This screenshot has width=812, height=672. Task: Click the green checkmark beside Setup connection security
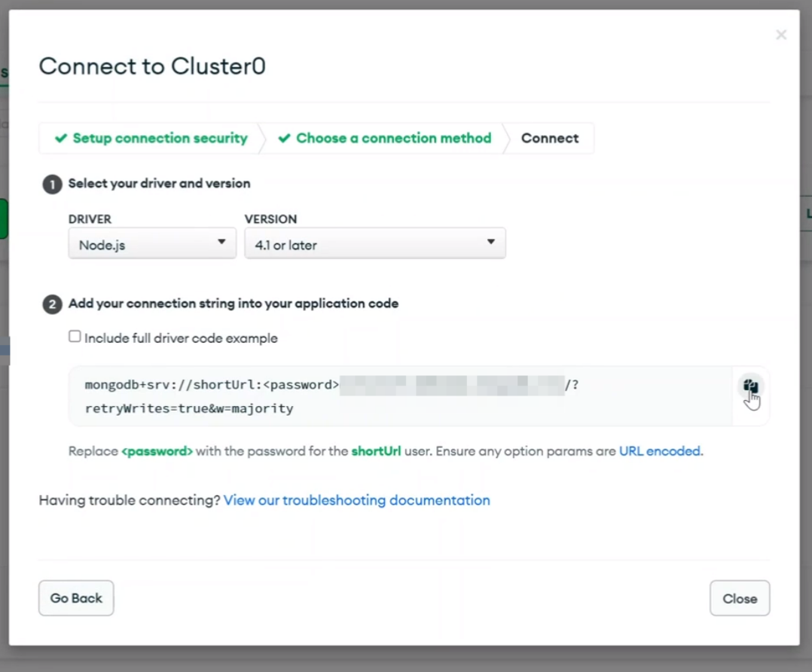[x=61, y=139]
